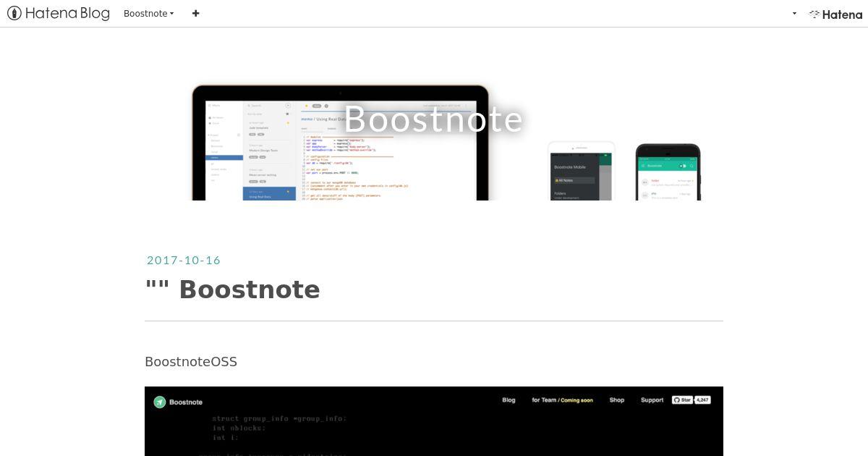Click the Boostnote logo in the embedded screenshot
The width and height of the screenshot is (868, 456).
178,402
